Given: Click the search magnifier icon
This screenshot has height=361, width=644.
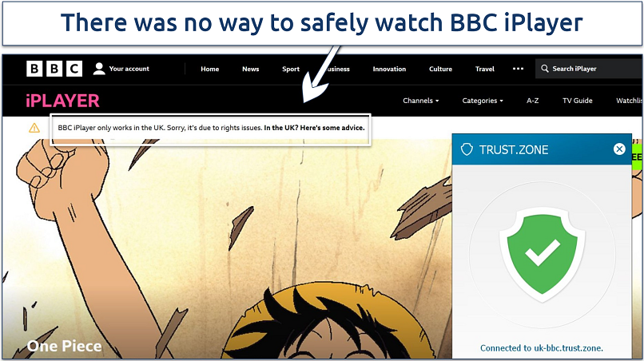Looking at the screenshot, I should [x=545, y=69].
